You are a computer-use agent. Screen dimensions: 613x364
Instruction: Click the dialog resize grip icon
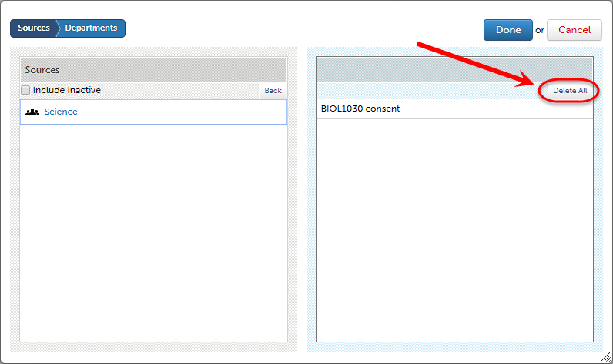(606, 357)
